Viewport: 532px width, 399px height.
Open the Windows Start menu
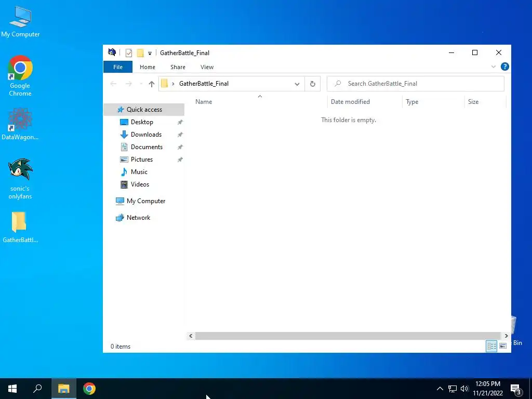point(12,389)
